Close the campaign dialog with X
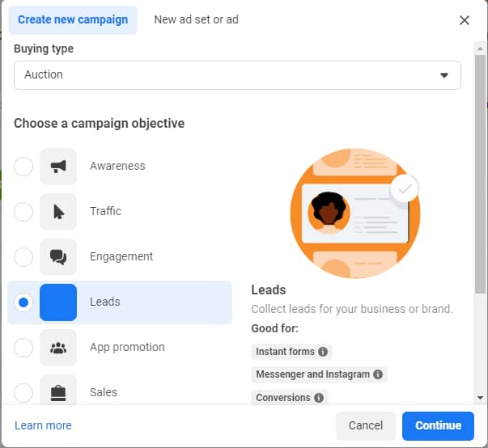The width and height of the screenshot is (488, 448). (465, 20)
